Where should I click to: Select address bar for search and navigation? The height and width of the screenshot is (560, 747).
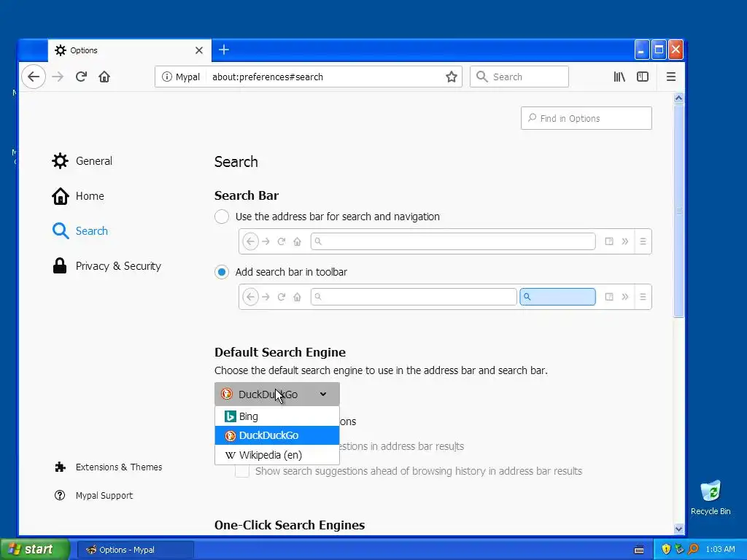point(222,217)
